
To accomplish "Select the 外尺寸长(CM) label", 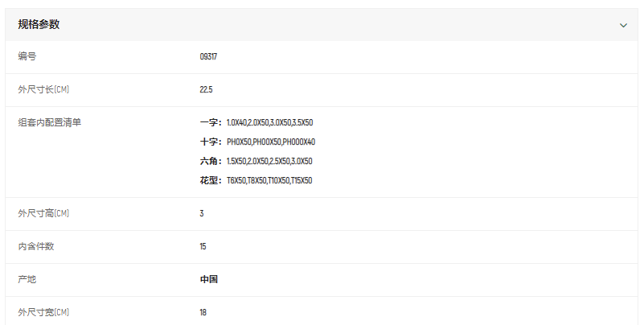I will tap(49, 89).
